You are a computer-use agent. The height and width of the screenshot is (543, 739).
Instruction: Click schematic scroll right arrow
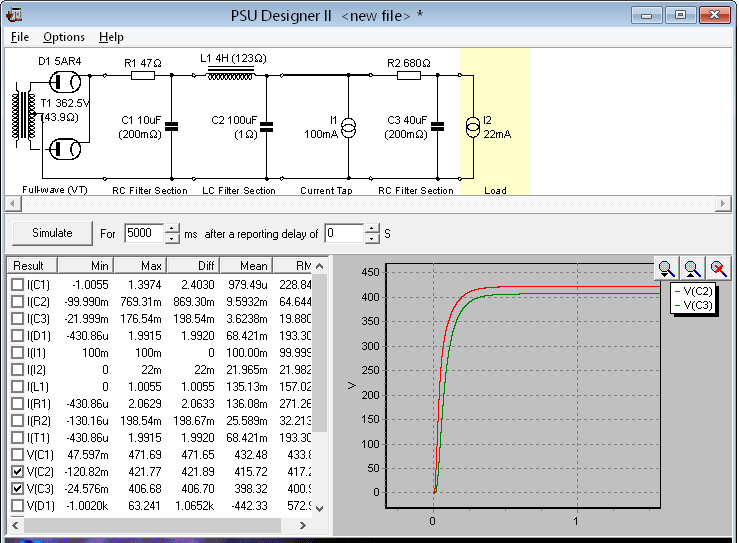coord(723,204)
